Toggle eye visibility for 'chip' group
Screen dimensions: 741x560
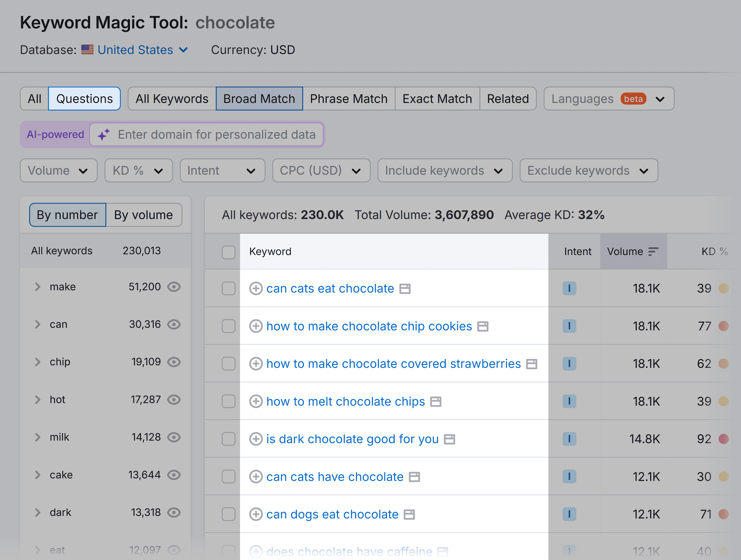[x=174, y=362]
